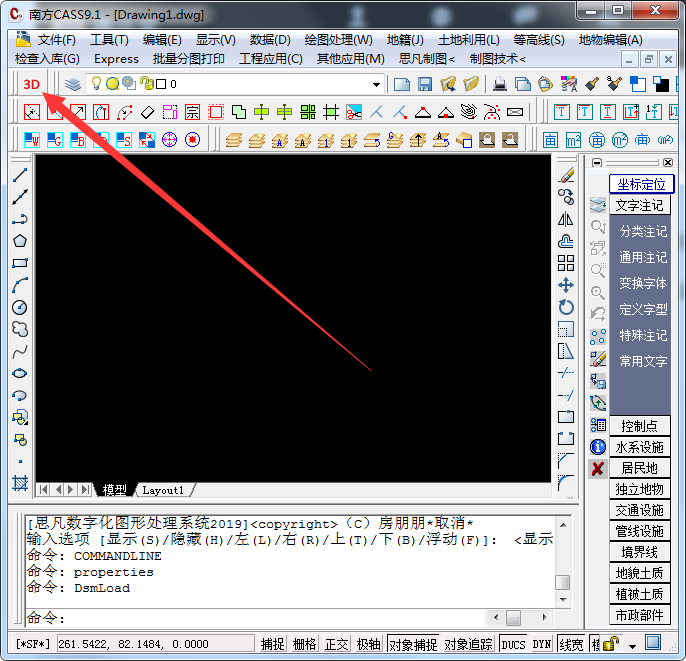Click the save floppy disk icon
This screenshot has width=686, height=661.
(425, 84)
